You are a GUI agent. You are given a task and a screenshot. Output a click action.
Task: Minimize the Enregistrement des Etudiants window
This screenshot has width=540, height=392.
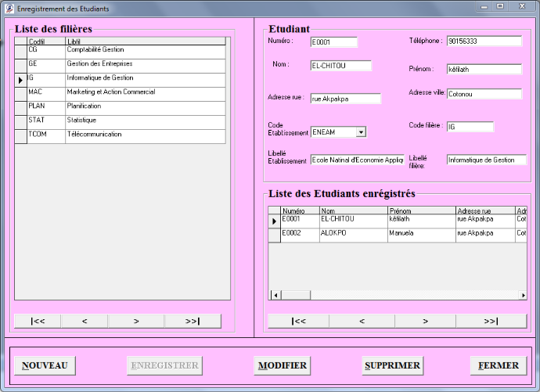484,6
